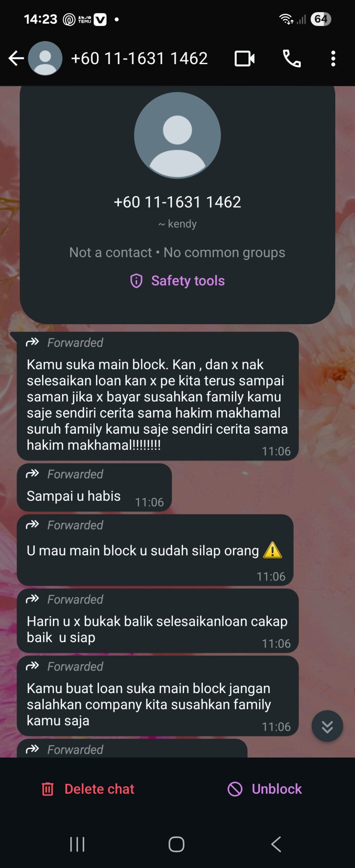Tap the red trash can icon
This screenshot has height=868, width=355.
(x=47, y=789)
